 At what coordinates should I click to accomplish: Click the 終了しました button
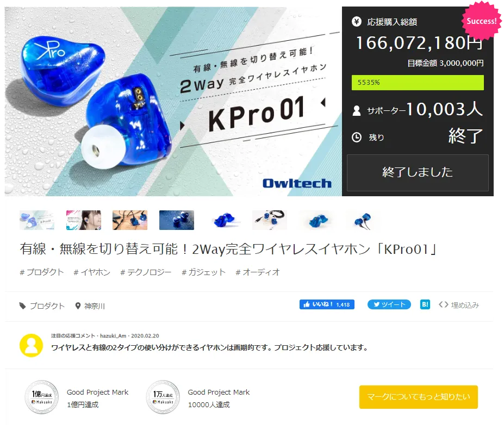point(418,172)
